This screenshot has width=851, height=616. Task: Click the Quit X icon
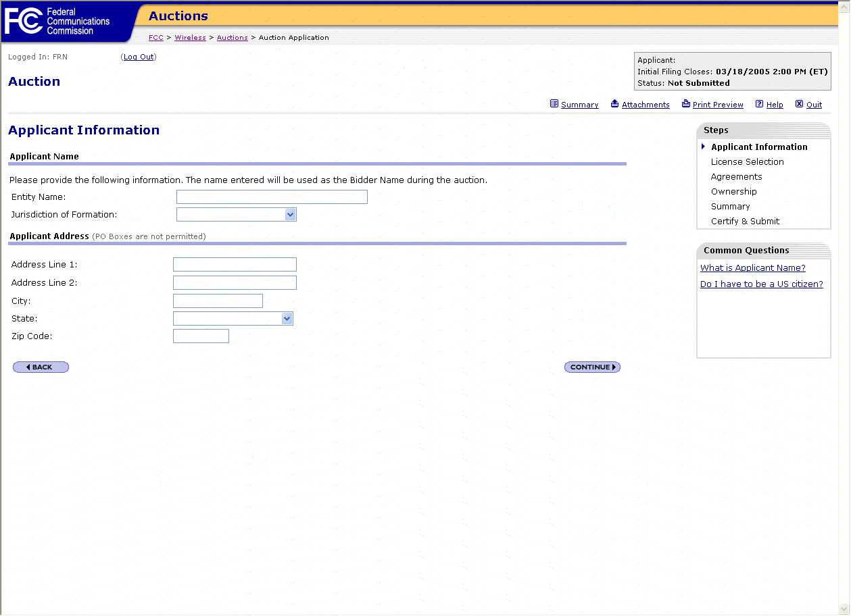click(799, 104)
